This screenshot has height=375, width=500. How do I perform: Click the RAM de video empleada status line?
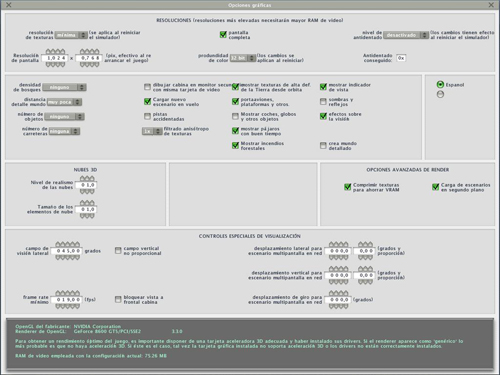[91, 356]
